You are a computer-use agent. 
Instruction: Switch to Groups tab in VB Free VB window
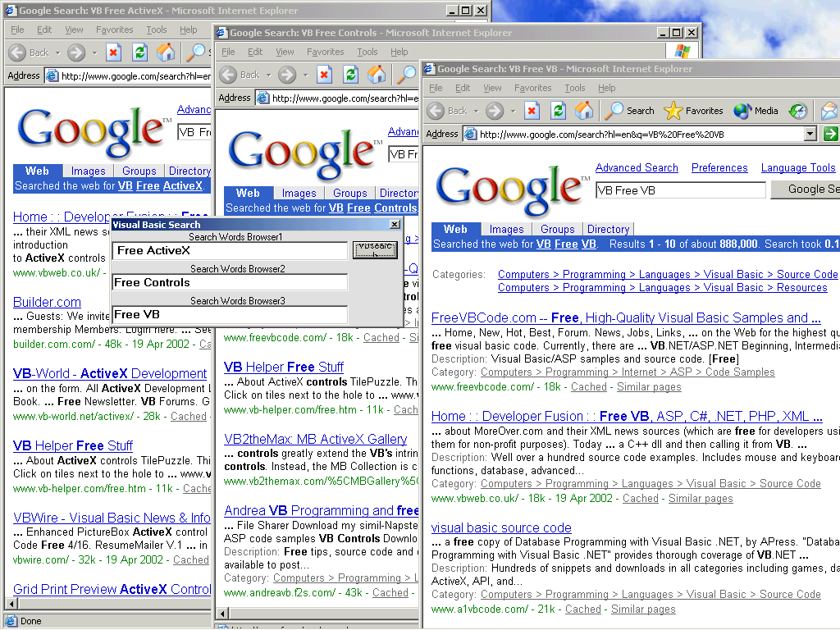[x=557, y=230]
